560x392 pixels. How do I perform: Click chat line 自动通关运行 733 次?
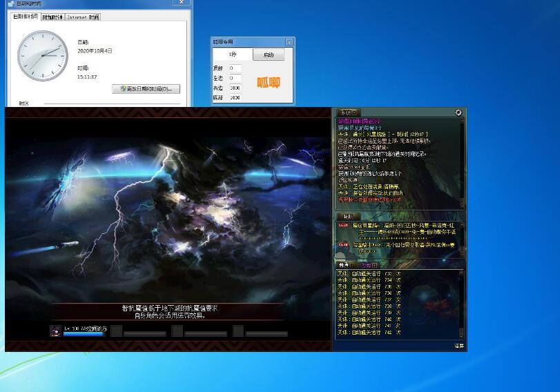point(369,274)
